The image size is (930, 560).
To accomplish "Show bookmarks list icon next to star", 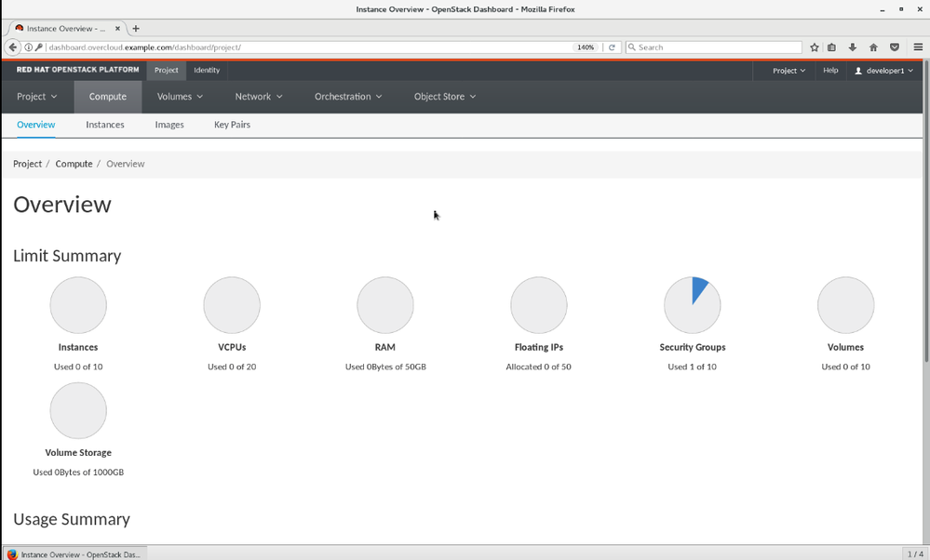I will 832,47.
